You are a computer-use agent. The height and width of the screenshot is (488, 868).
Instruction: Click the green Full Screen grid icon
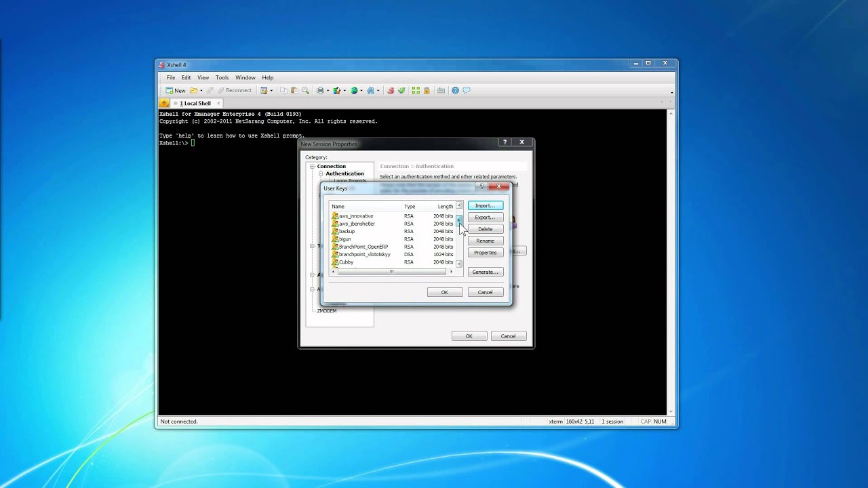click(x=416, y=90)
